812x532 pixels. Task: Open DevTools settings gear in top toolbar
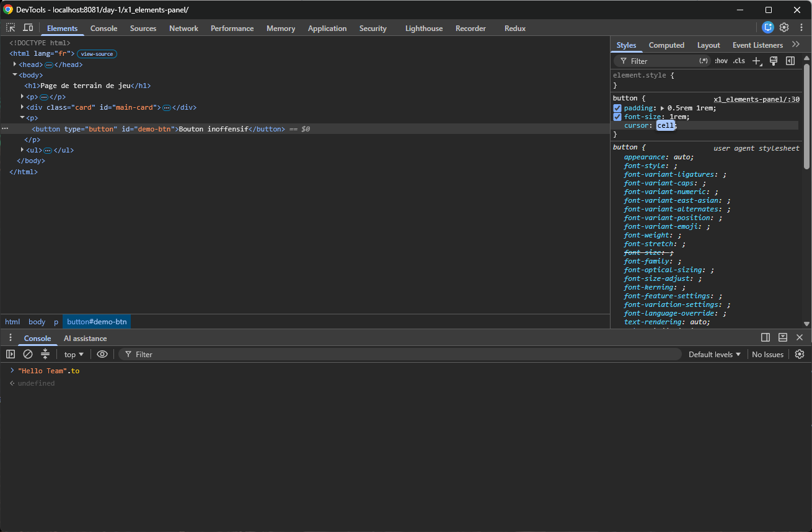pos(784,27)
